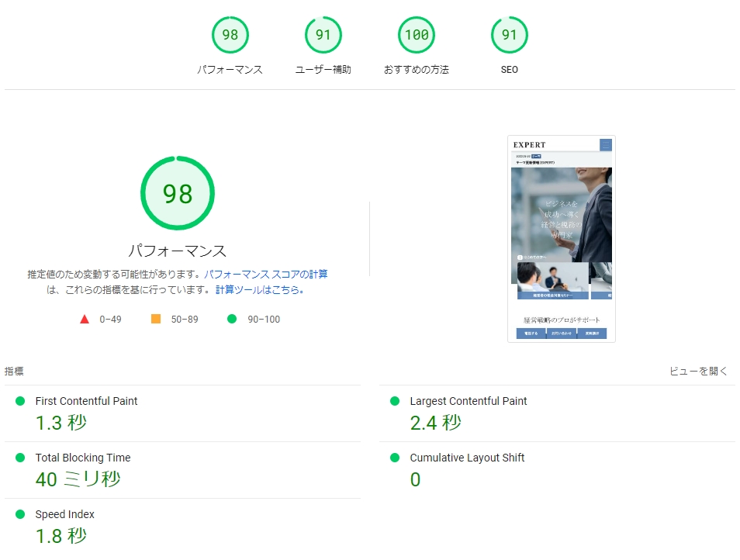The width and height of the screenshot is (740, 560).
Task: Open the パフォーマンス スコアの計算 link
Action: click(265, 275)
